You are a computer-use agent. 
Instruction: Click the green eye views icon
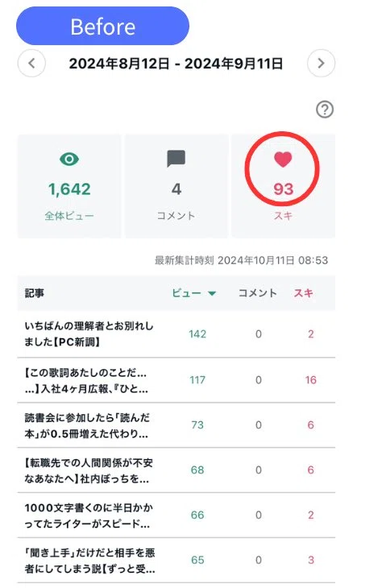pyautogui.click(x=69, y=159)
